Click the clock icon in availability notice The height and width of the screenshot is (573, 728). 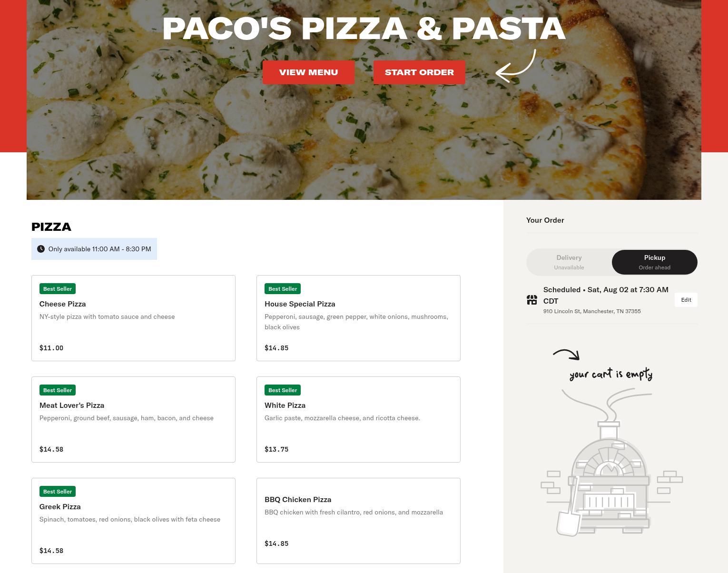click(41, 249)
